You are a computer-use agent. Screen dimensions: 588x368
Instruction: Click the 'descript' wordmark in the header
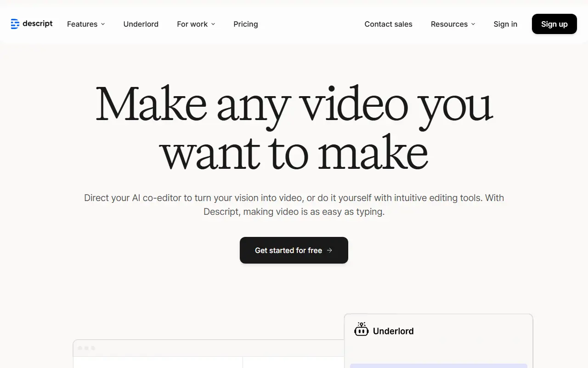click(38, 23)
